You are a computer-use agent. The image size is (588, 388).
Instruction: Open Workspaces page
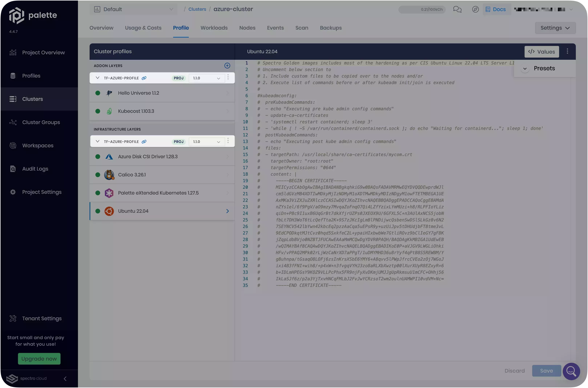pyautogui.click(x=39, y=145)
